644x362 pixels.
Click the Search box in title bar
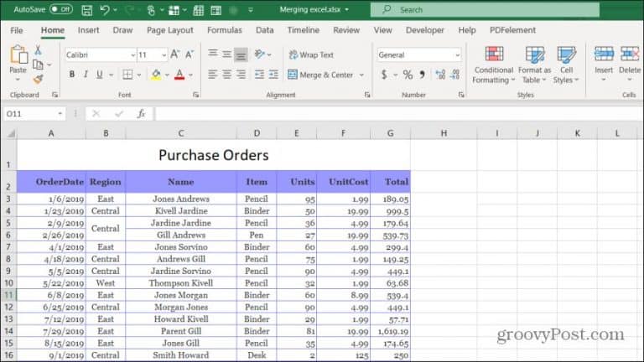pos(485,9)
